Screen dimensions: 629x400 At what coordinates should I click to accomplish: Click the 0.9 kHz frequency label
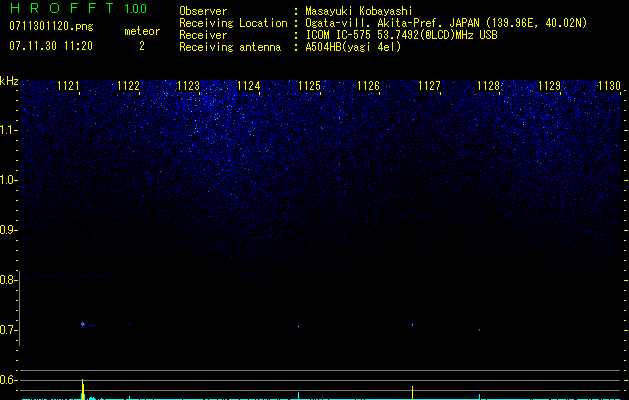(8, 230)
